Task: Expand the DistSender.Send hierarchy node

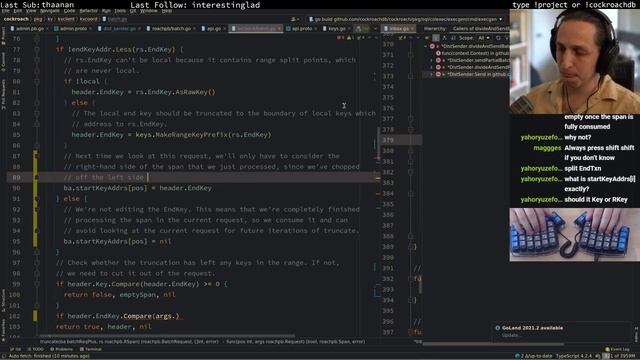Action: coord(432,74)
